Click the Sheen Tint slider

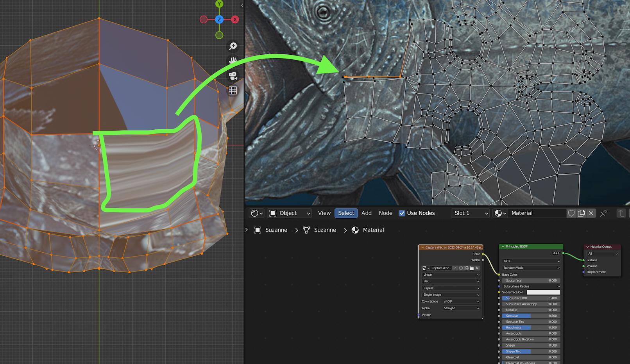click(531, 352)
